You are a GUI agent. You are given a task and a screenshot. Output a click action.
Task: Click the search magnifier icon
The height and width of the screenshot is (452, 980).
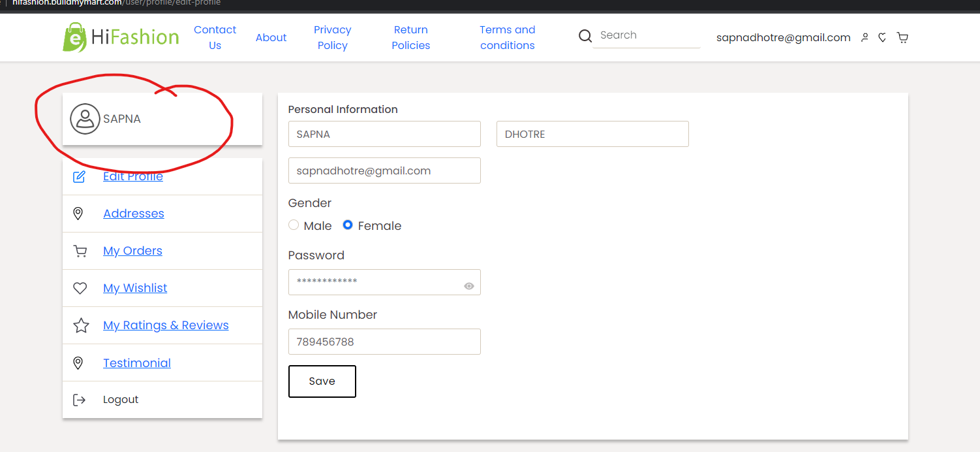click(x=585, y=36)
